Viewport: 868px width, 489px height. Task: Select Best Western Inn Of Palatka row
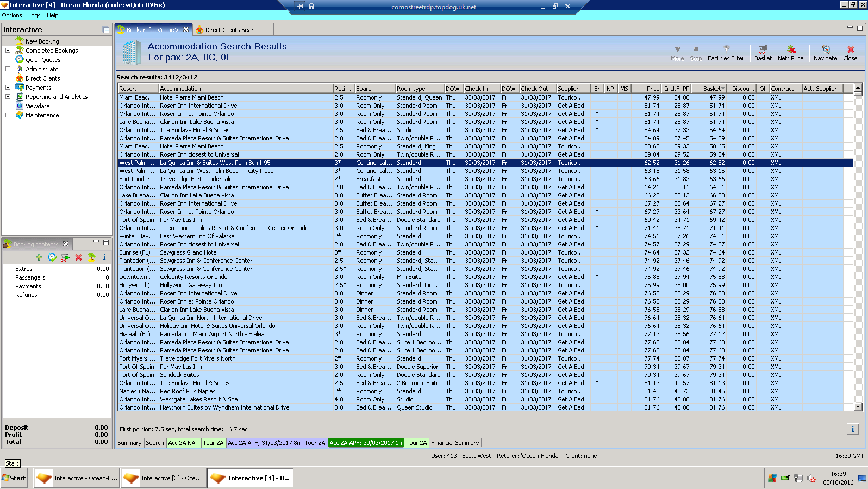(x=485, y=236)
